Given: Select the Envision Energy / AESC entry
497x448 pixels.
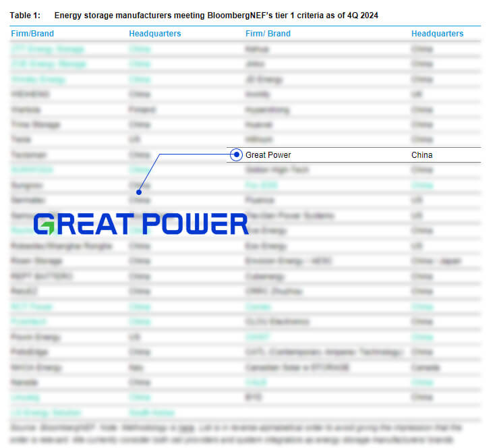Looking at the screenshot, I should (287, 261).
